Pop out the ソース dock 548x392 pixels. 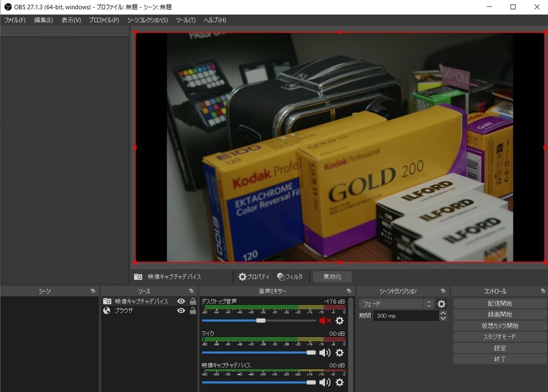pos(191,291)
